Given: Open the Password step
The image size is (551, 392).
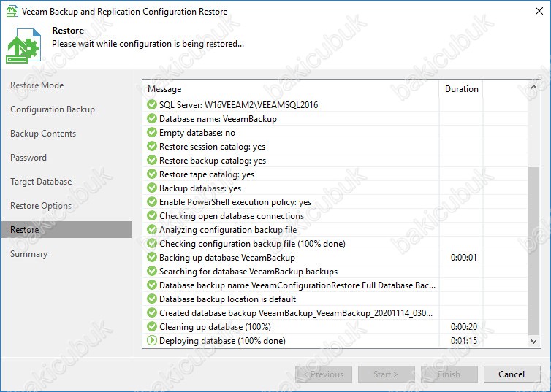Looking at the screenshot, I should point(28,158).
